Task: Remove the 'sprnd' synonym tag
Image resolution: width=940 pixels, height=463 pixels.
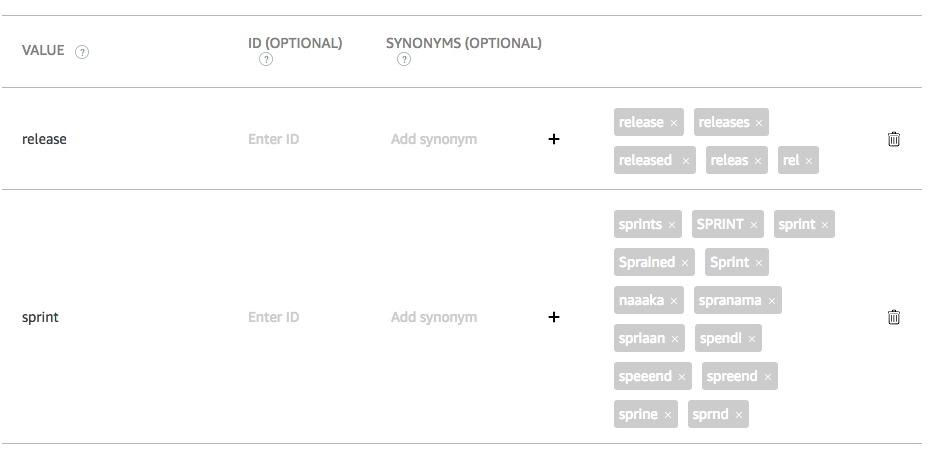Action: (x=739, y=415)
